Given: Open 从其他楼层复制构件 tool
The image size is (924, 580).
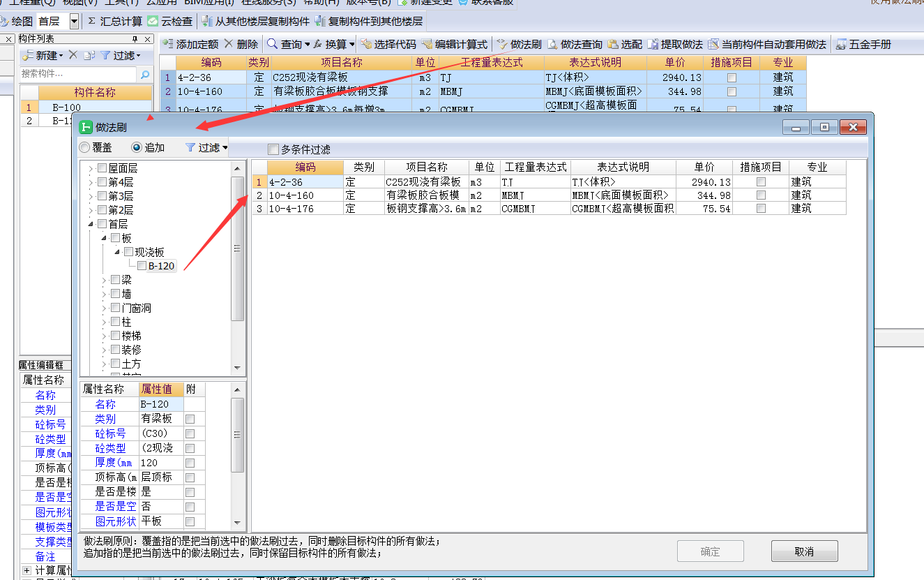Looking at the screenshot, I should click(x=255, y=22).
